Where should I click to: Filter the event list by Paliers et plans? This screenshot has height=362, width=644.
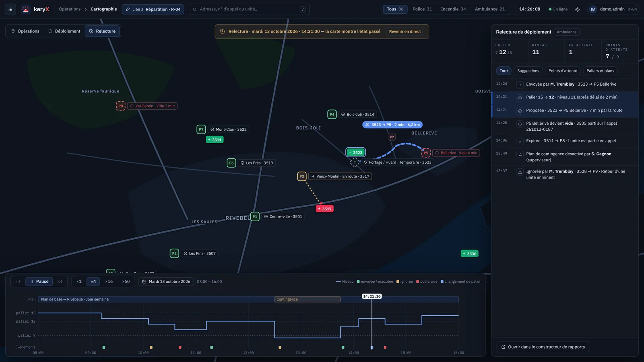tap(600, 71)
